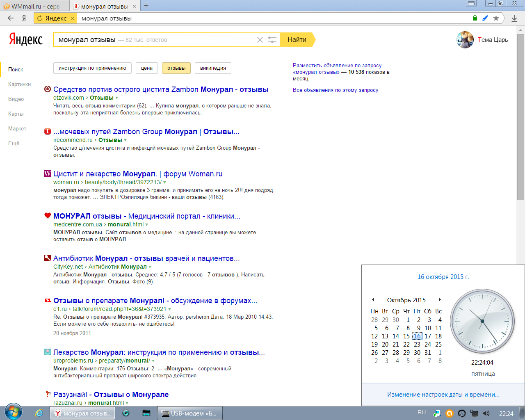Image resolution: width=525 pixels, height=420 pixels.
Task: Open the taskbar media player icon
Action: tap(126, 413)
